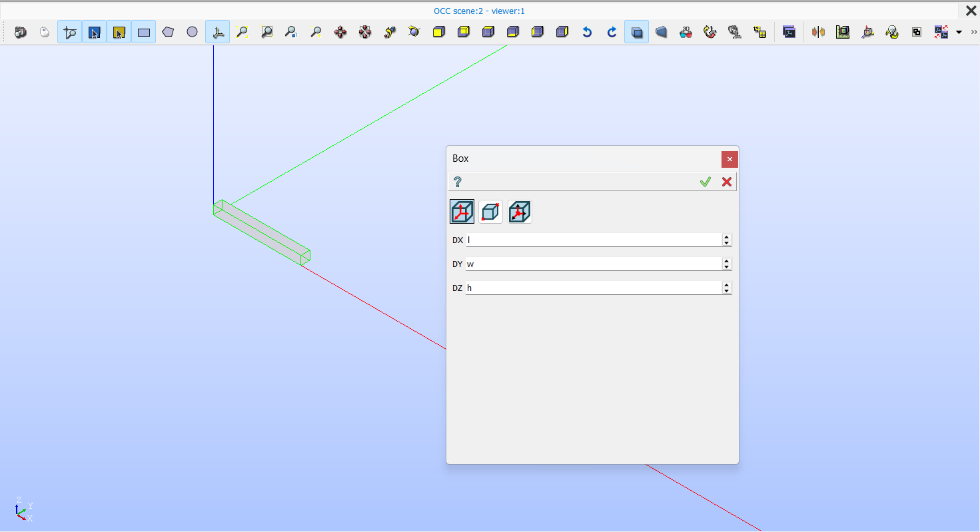Viewport: 980px width, 532px height.
Task: Click the Clone view icon
Action: 789,32
